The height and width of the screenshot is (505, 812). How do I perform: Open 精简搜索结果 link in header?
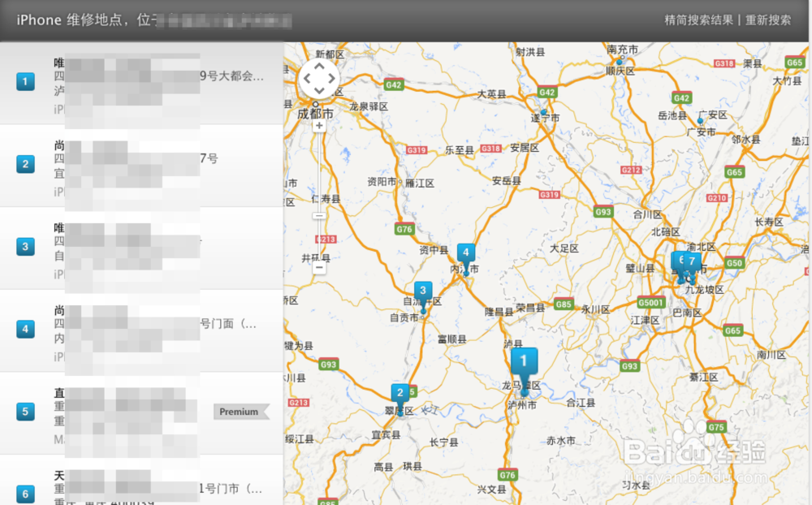tap(698, 20)
